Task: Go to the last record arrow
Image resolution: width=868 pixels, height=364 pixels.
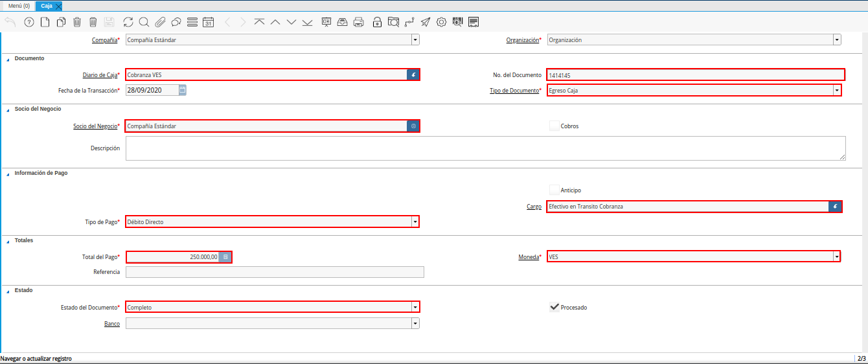Action: (307, 22)
